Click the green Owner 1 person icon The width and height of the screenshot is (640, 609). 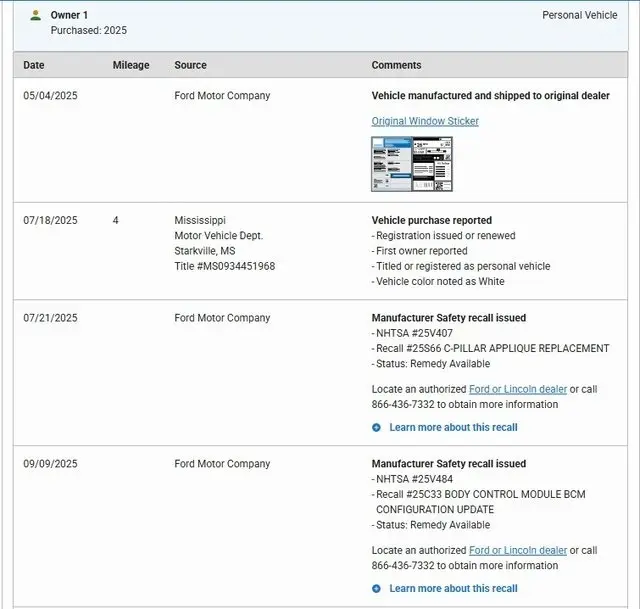point(36,15)
